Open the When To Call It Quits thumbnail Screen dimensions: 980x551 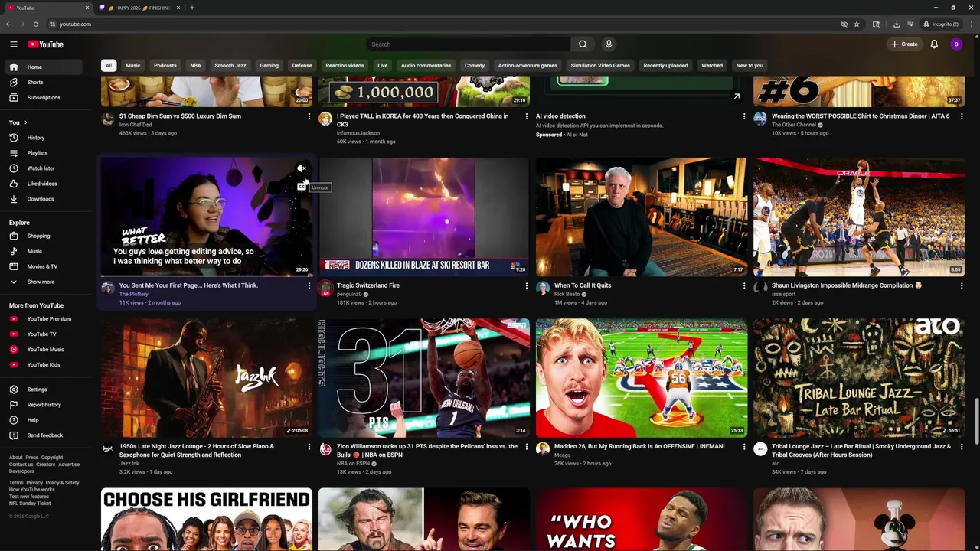pos(642,217)
